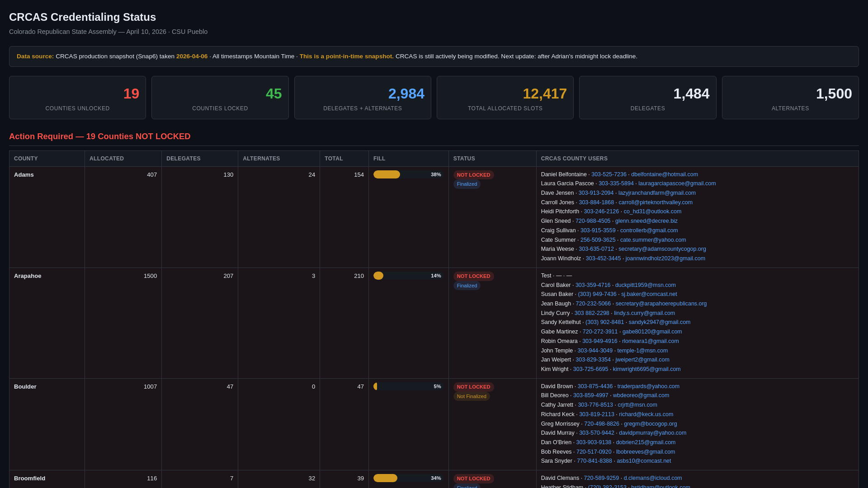Screen dimensions: 868x488
Task: Email duckpitt1959@msn.com
Action: (x=645, y=285)
